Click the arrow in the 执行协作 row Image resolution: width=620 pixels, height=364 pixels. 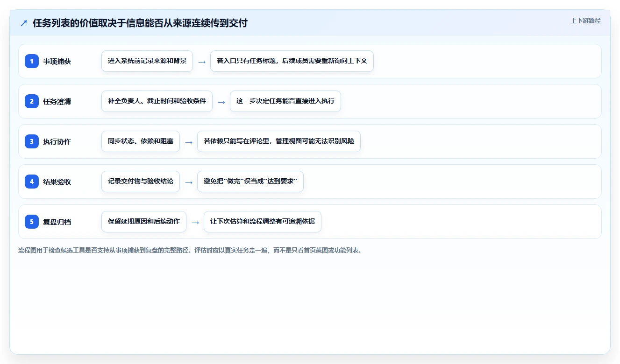tap(189, 142)
